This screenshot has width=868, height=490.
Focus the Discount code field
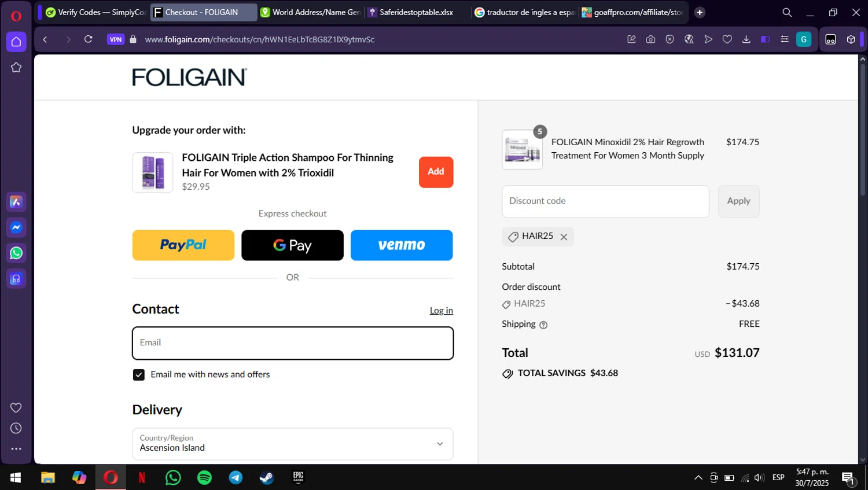click(x=605, y=201)
